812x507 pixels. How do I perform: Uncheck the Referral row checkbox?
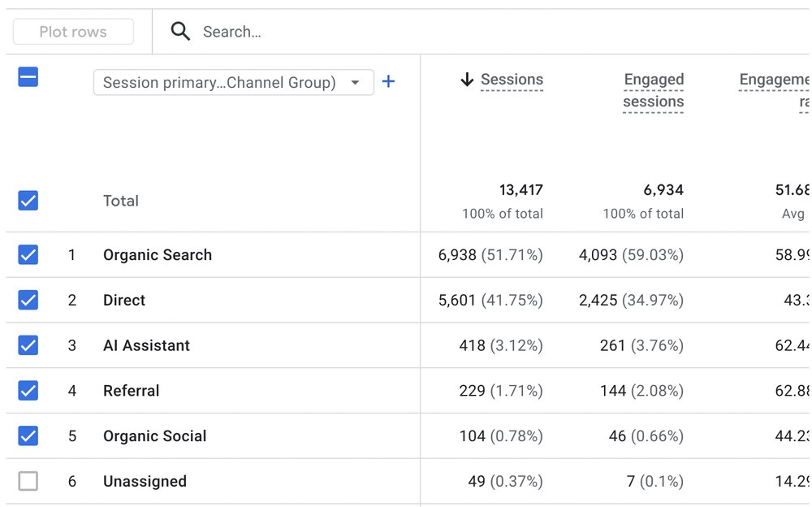click(x=28, y=390)
